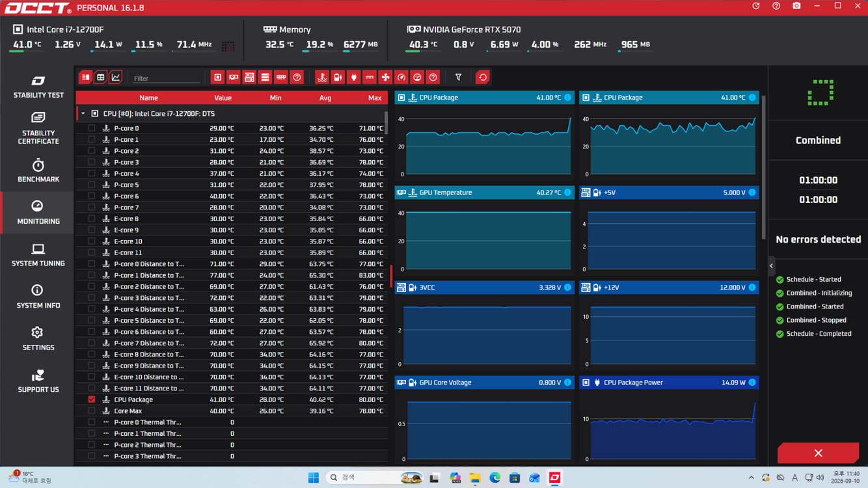This screenshot has width=868, height=488.
Task: Click the sensor Filter text field
Action: [x=166, y=78]
